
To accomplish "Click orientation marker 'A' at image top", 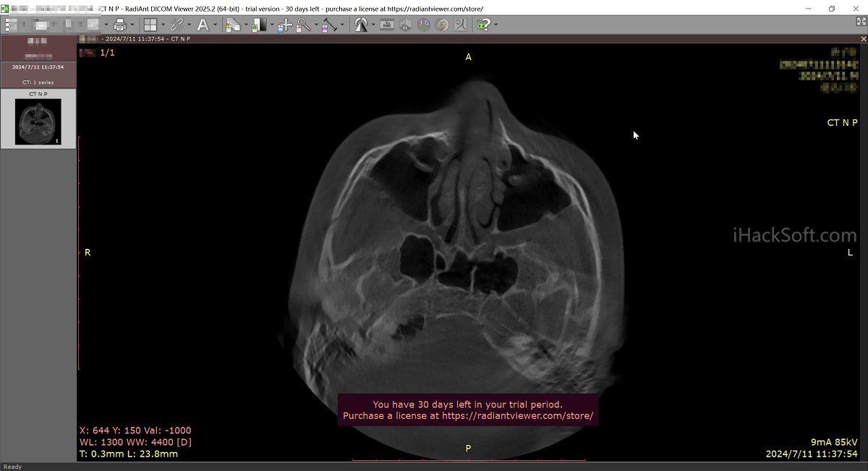I will point(468,57).
